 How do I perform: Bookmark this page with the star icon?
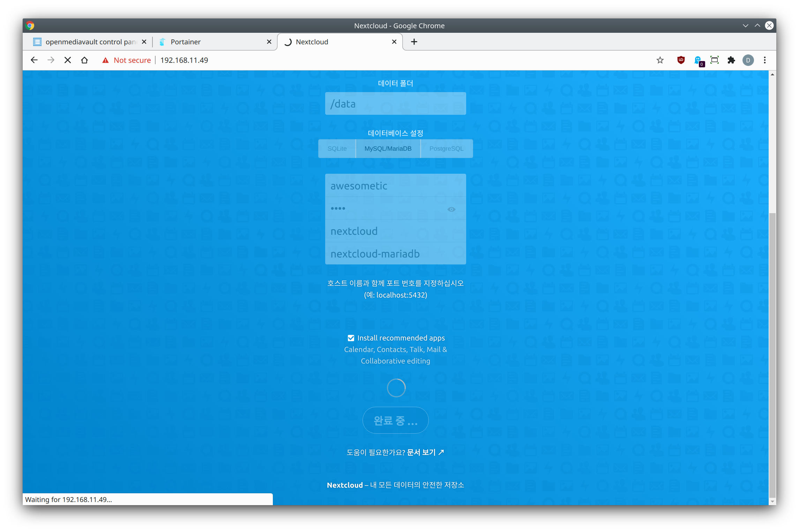(660, 60)
